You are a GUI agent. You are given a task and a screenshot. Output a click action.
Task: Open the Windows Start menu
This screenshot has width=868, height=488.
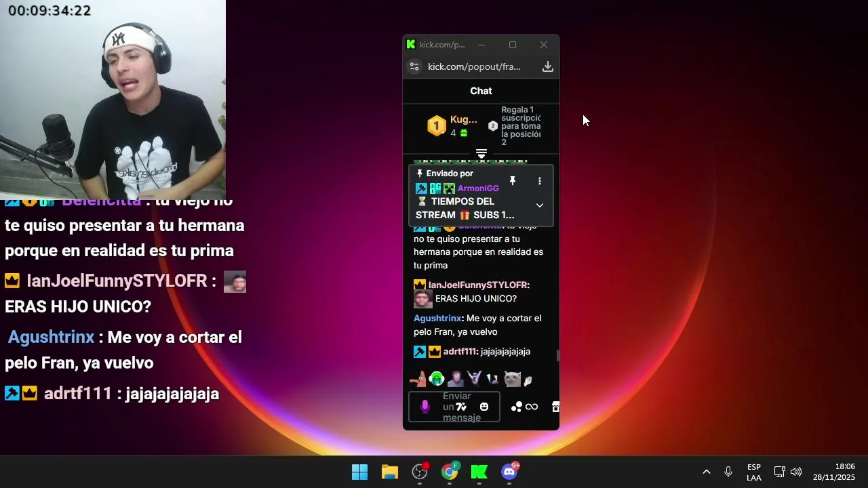(x=359, y=472)
